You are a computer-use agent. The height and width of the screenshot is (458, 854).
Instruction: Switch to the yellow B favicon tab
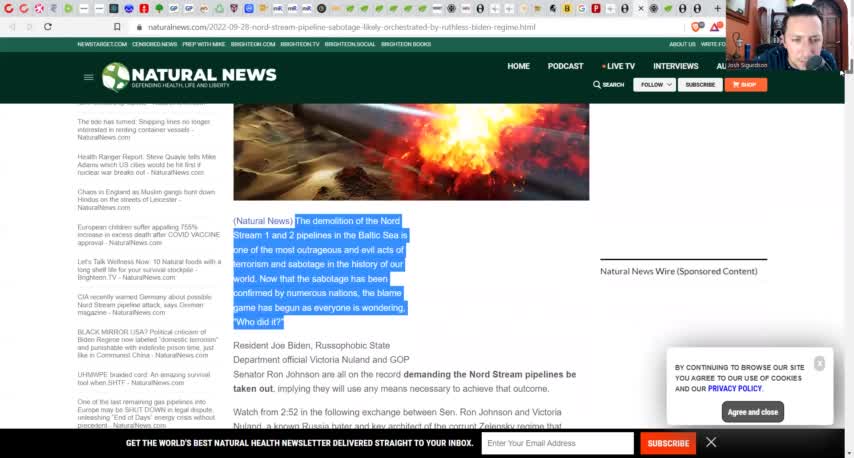(x=567, y=9)
